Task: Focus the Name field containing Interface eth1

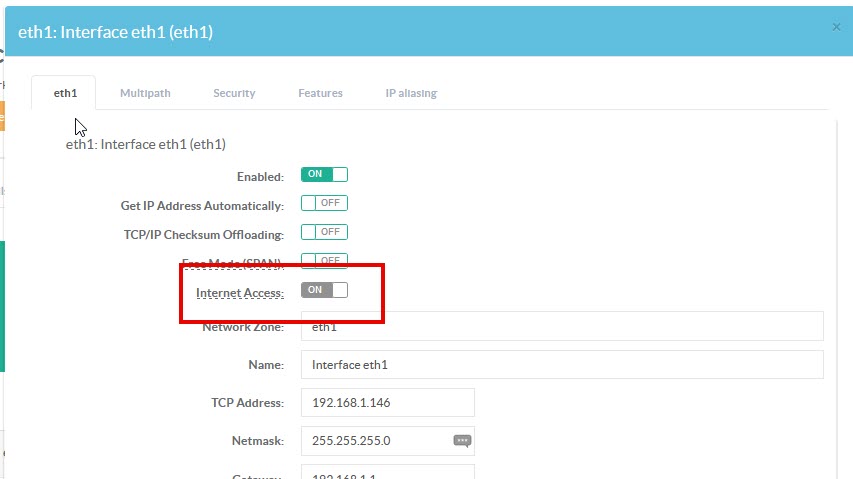Action: [561, 365]
